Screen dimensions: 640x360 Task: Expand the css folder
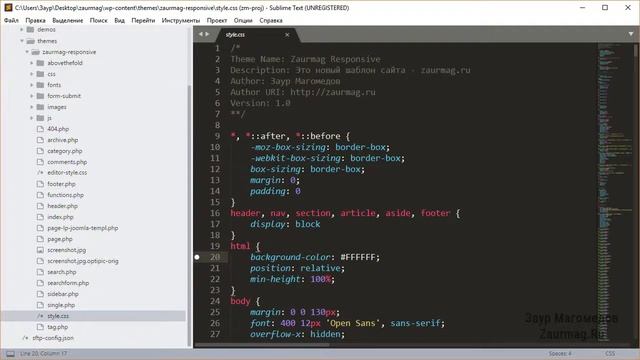(32, 74)
